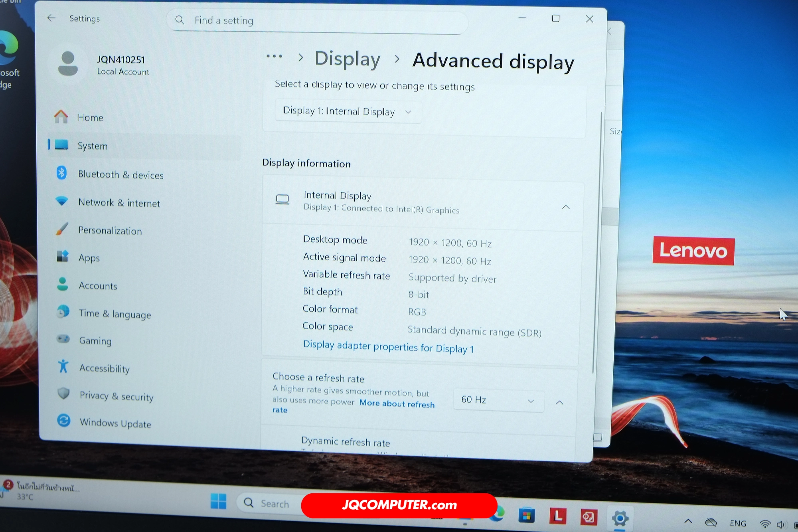Select Apps in the sidebar menu
798x532 pixels.
(89, 258)
